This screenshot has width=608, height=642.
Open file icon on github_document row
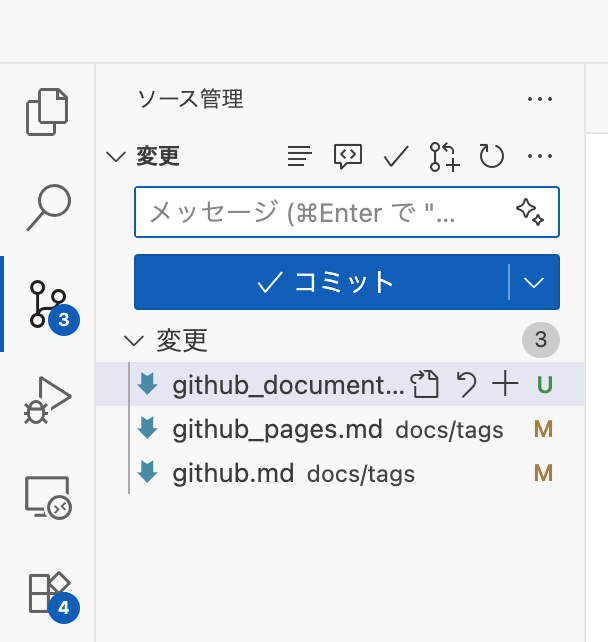pos(425,384)
